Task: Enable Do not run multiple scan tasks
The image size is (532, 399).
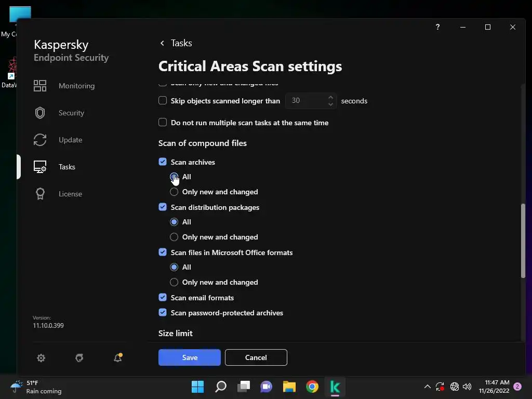Action: 163,122
